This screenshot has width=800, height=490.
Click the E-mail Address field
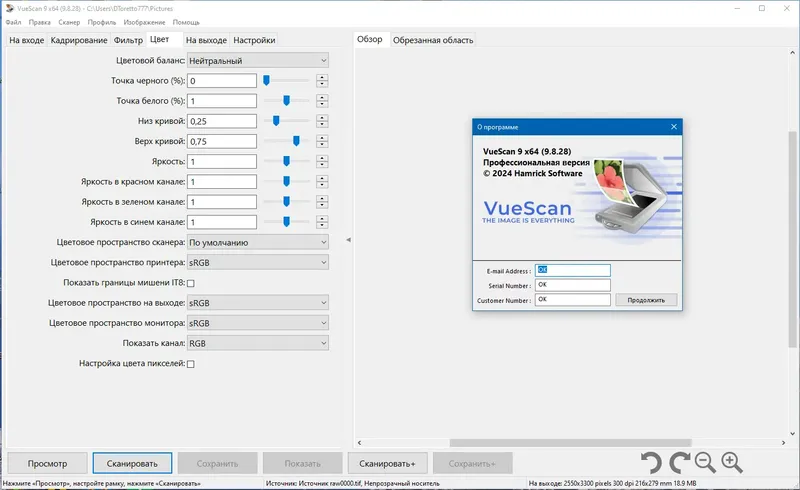coord(572,270)
